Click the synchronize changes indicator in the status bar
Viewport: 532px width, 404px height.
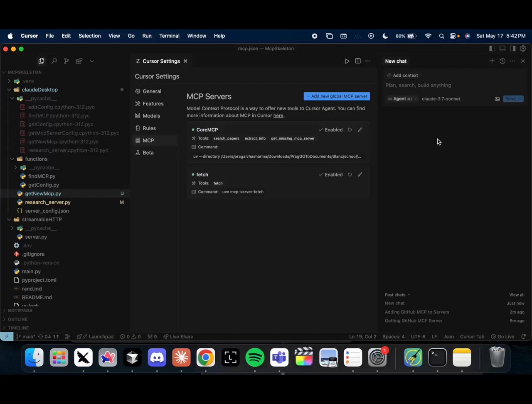49,337
